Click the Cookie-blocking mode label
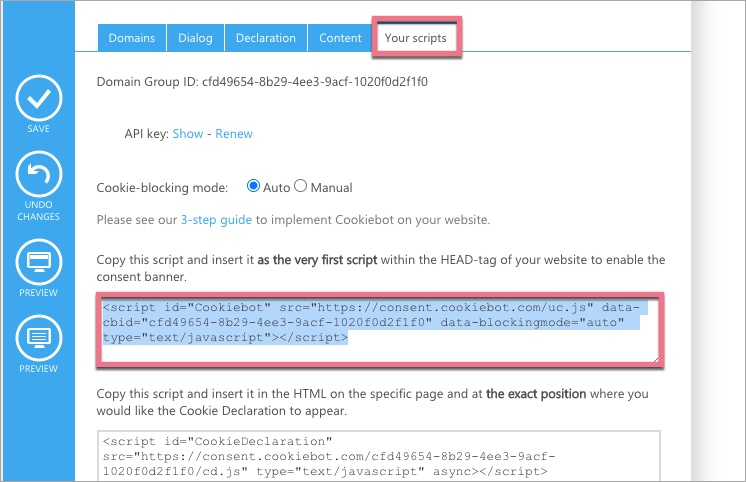 tap(162, 187)
